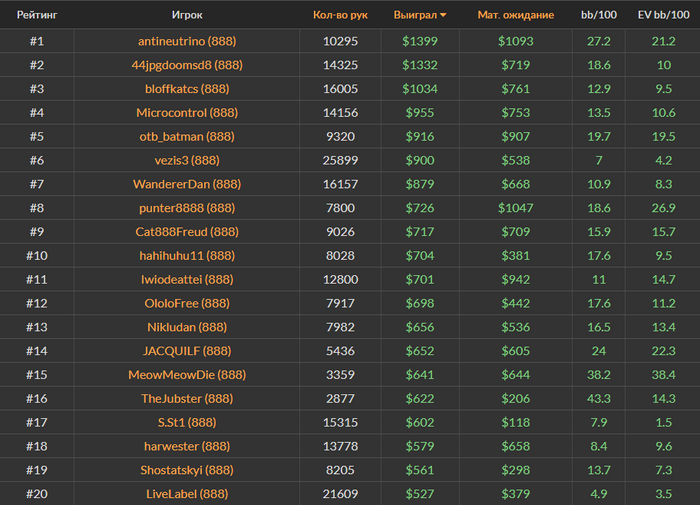Sort table by Кол-во рук column
The height and width of the screenshot is (505, 700).
[x=340, y=16]
